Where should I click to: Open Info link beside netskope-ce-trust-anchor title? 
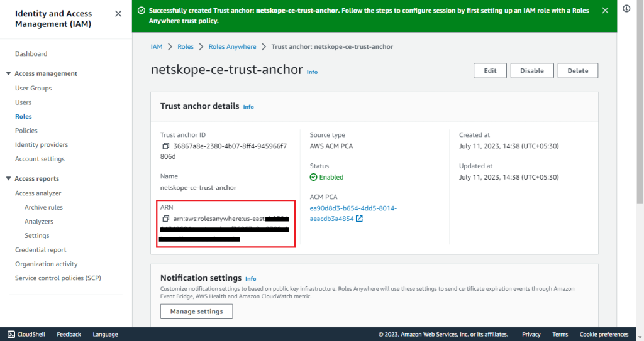tap(312, 72)
